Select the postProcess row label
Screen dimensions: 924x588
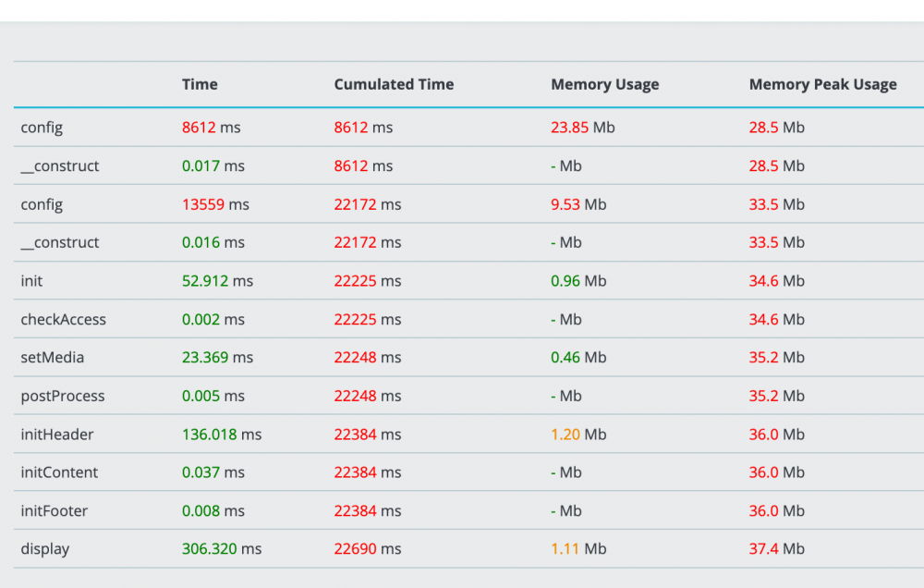[63, 397]
